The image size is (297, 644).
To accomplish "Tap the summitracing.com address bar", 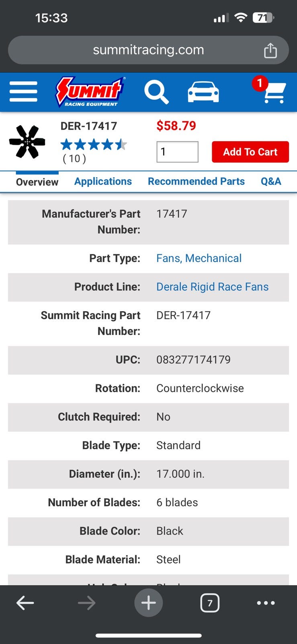I will (148, 50).
